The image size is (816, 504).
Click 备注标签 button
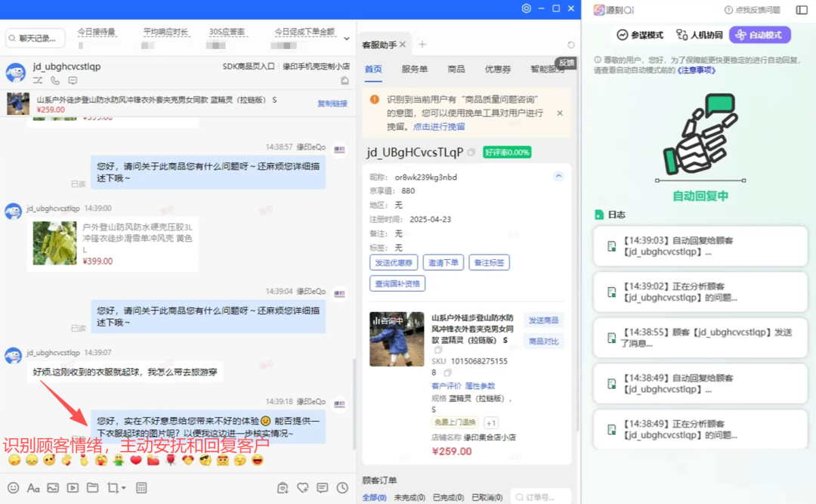(x=489, y=262)
